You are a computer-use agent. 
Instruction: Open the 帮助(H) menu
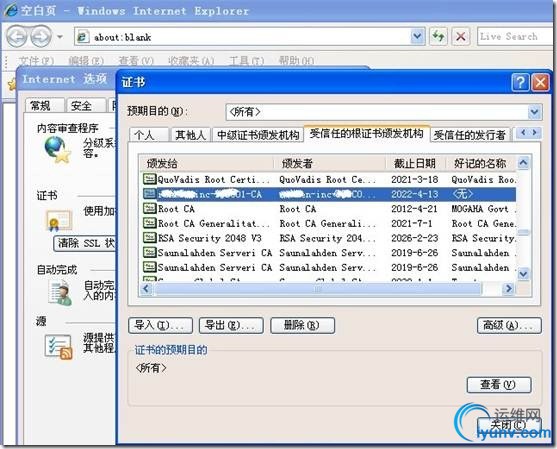296,61
